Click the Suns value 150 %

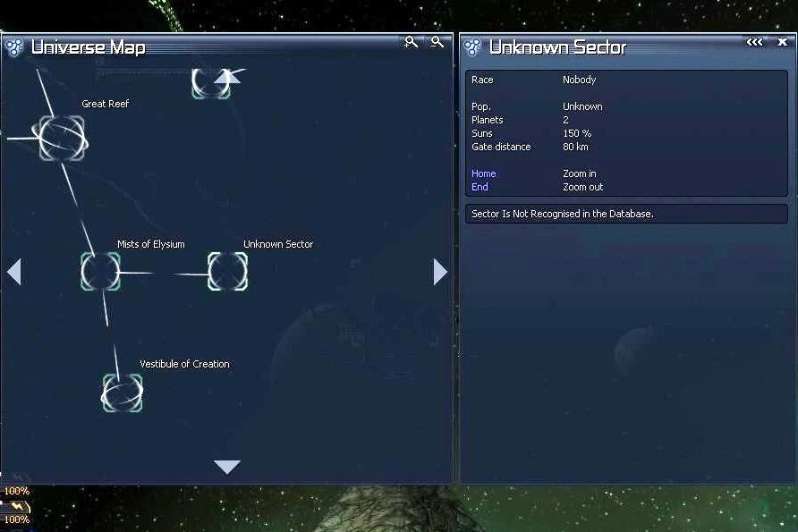(577, 133)
